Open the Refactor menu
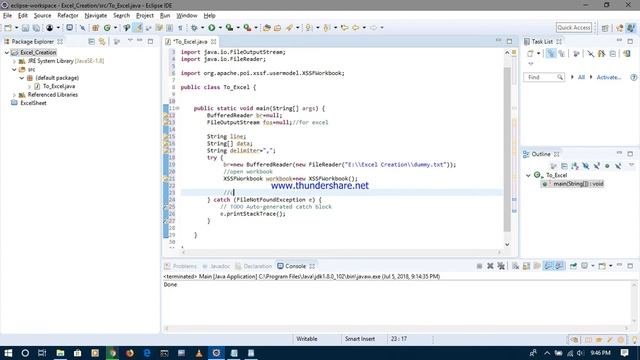Viewport: 640px width, 360px height. click(x=68, y=16)
